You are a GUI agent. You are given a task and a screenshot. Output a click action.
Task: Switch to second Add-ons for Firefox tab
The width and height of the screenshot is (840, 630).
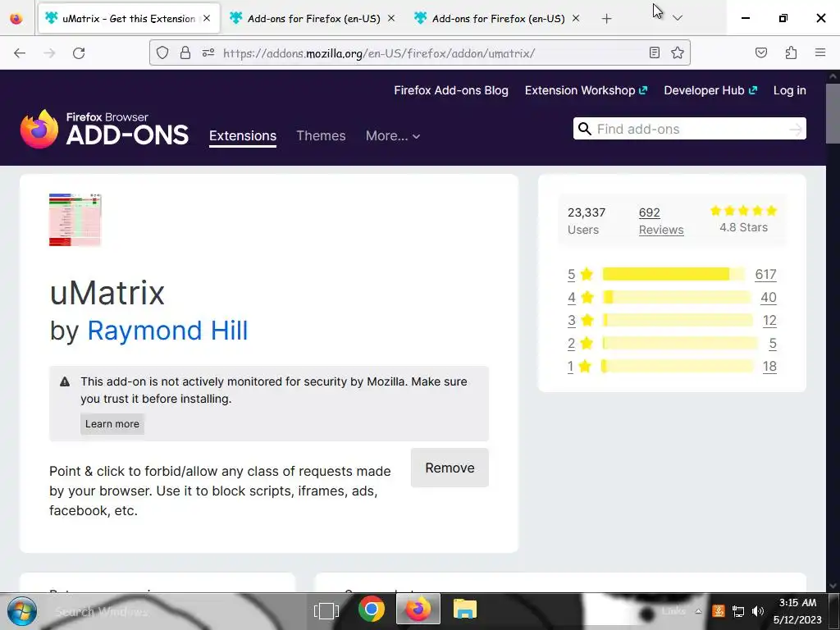point(313,19)
